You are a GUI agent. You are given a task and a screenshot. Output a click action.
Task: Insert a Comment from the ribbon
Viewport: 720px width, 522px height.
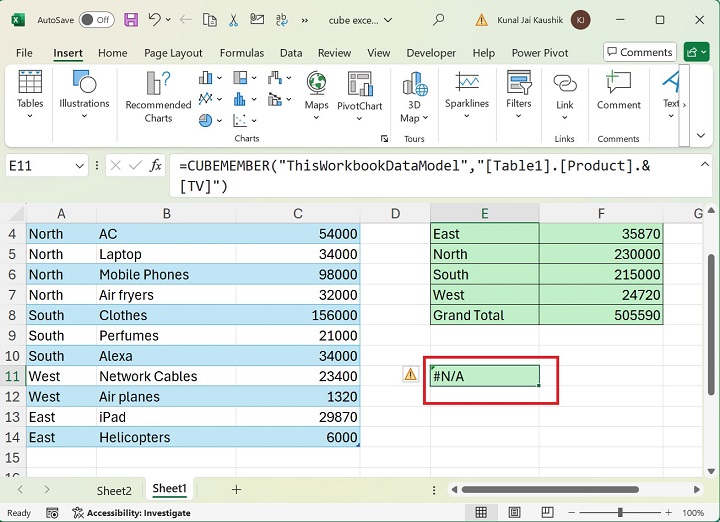618,92
